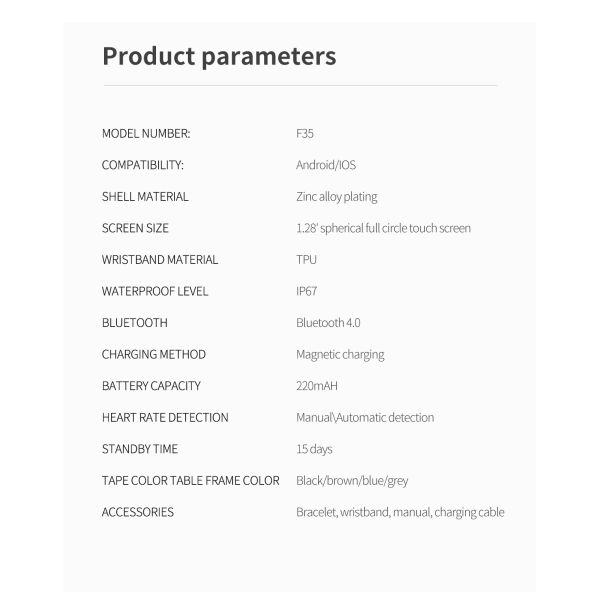The width and height of the screenshot is (600, 600).
Task: Select the Manual\Automatic detection text
Action: click(x=365, y=417)
